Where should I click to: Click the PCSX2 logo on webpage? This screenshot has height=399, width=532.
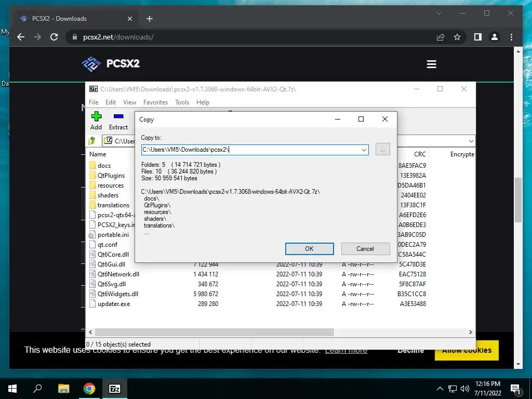point(111,64)
